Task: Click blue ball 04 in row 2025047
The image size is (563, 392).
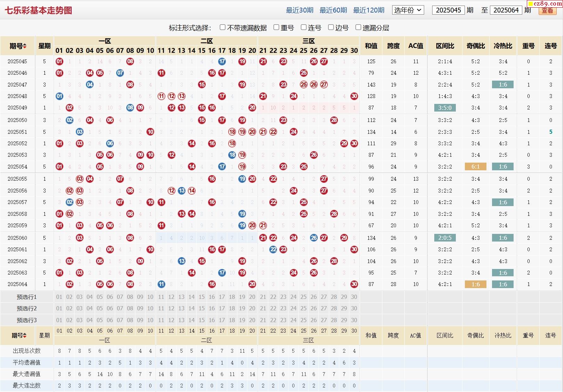Action: 90,85
